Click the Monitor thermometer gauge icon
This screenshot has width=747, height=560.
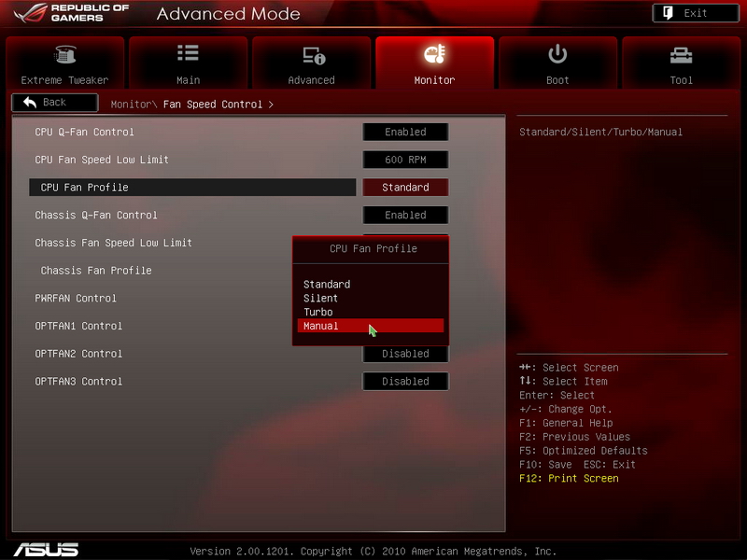click(x=434, y=54)
